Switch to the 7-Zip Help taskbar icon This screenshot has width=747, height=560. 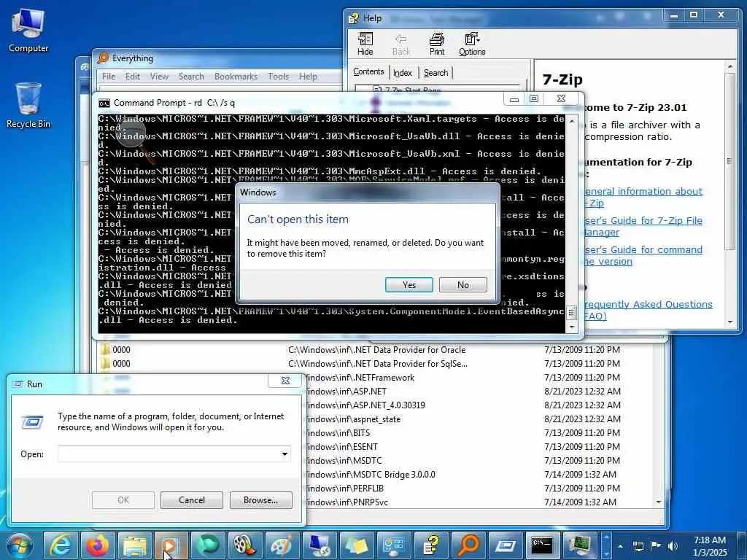[431, 545]
